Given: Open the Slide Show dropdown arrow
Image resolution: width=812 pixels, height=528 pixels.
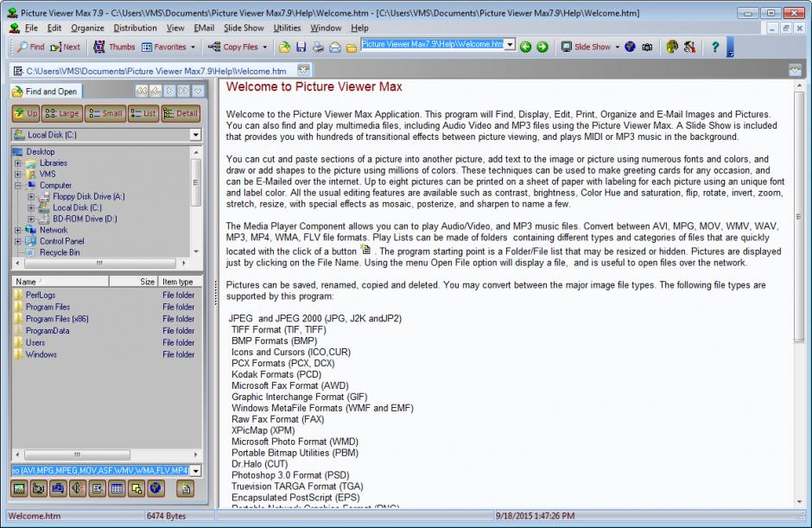Looking at the screenshot, I should click(618, 48).
